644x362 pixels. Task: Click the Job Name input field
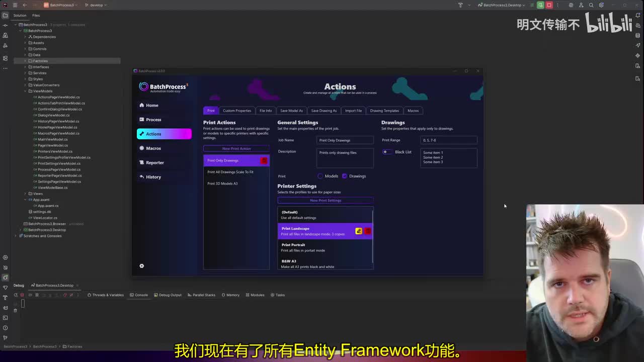pos(345,140)
